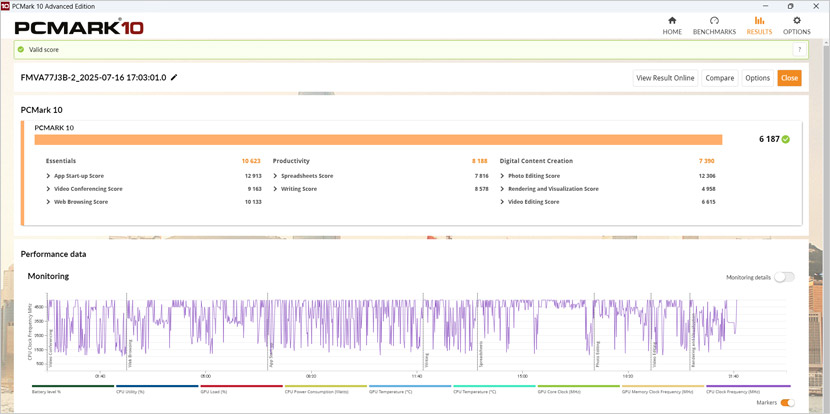Open the Options gear icon
The image size is (830, 414).
click(x=797, y=21)
